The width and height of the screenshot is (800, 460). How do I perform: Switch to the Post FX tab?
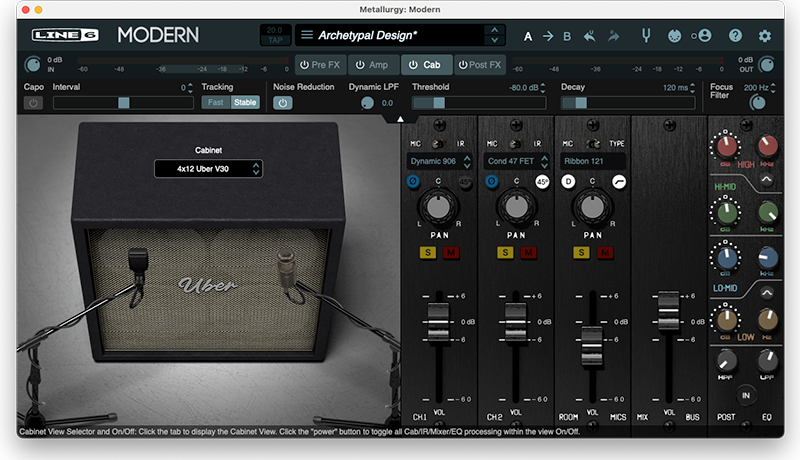[x=480, y=65]
